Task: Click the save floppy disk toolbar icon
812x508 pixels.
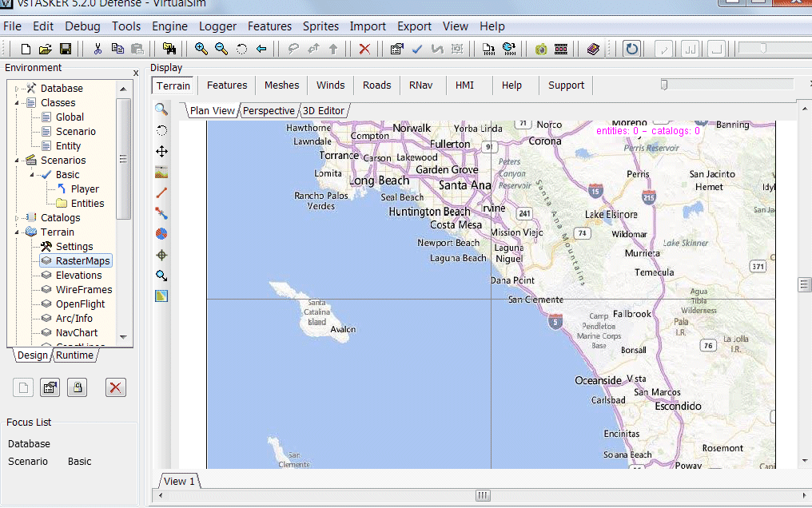Action: pos(66,50)
